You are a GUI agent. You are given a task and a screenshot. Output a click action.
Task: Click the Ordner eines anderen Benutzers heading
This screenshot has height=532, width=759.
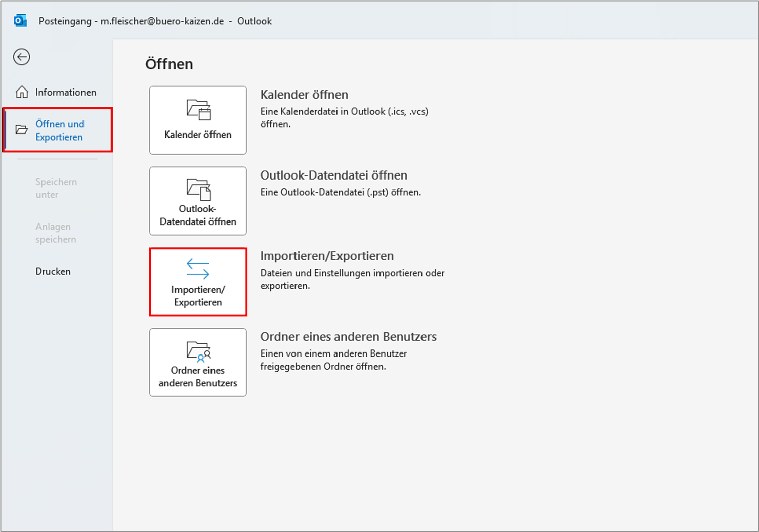(348, 337)
